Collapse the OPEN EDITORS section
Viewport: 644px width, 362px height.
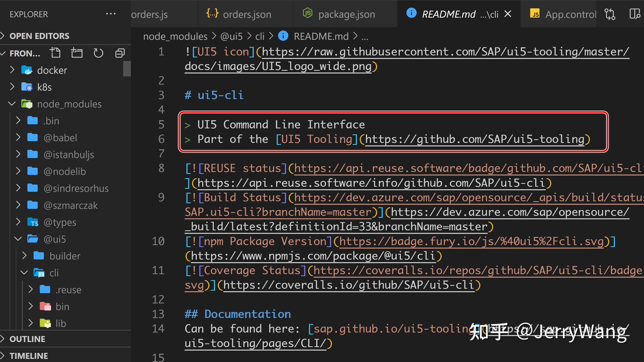35,36
